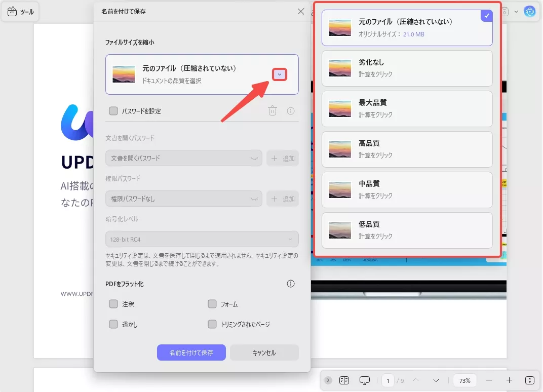Select the 劣化なし compression option
The height and width of the screenshot is (392, 543).
click(x=407, y=67)
